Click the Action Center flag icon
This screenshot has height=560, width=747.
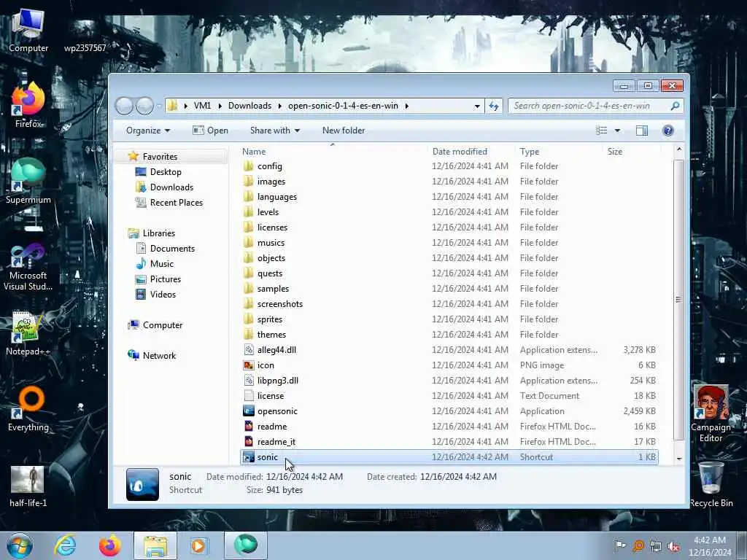tap(620, 546)
